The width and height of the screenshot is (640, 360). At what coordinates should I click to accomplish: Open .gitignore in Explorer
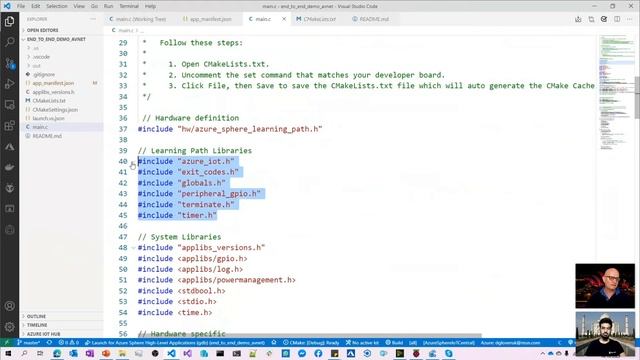(x=44, y=74)
